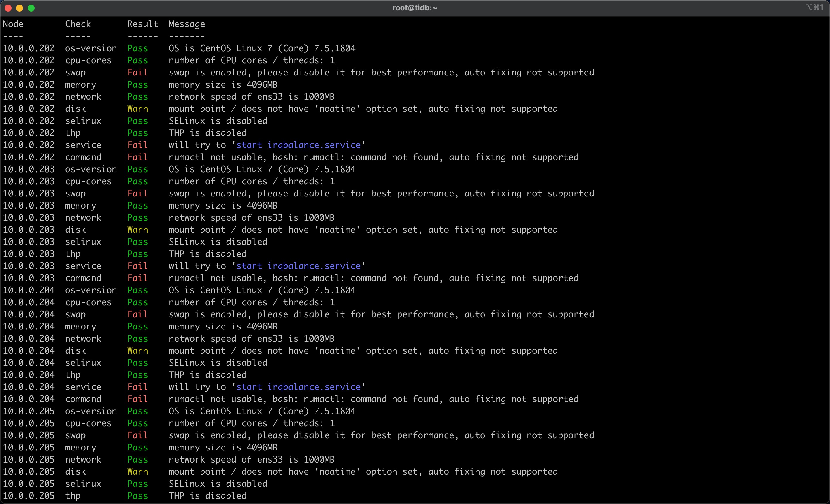Click 'Pass' result for 10.0.0.204 network

[137, 339]
